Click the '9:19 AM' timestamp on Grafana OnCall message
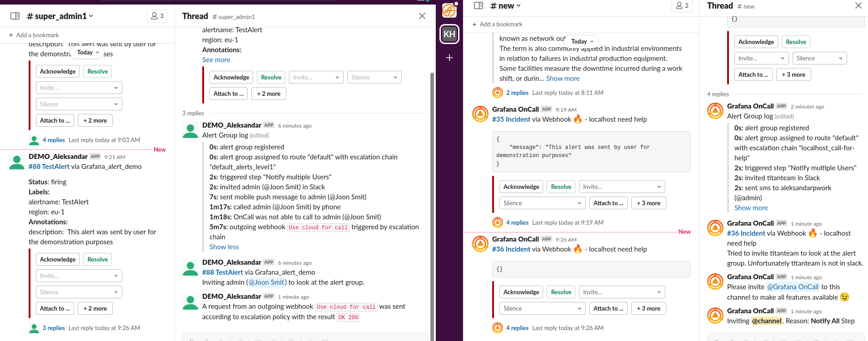Image resolution: width=868 pixels, height=341 pixels. coord(566,110)
